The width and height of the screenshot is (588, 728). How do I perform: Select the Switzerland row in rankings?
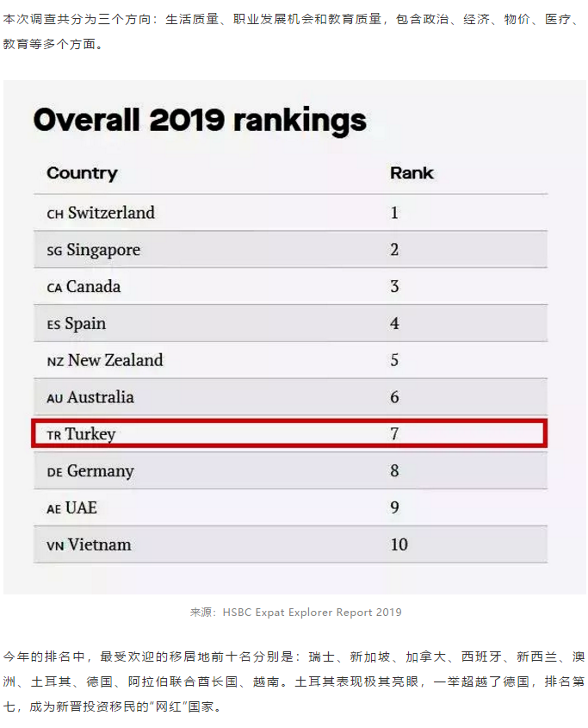290,213
